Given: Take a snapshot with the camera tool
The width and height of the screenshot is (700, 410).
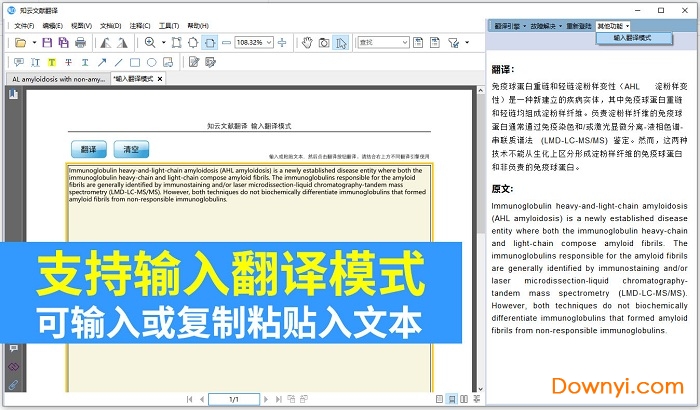Looking at the screenshot, I should coord(324,43).
